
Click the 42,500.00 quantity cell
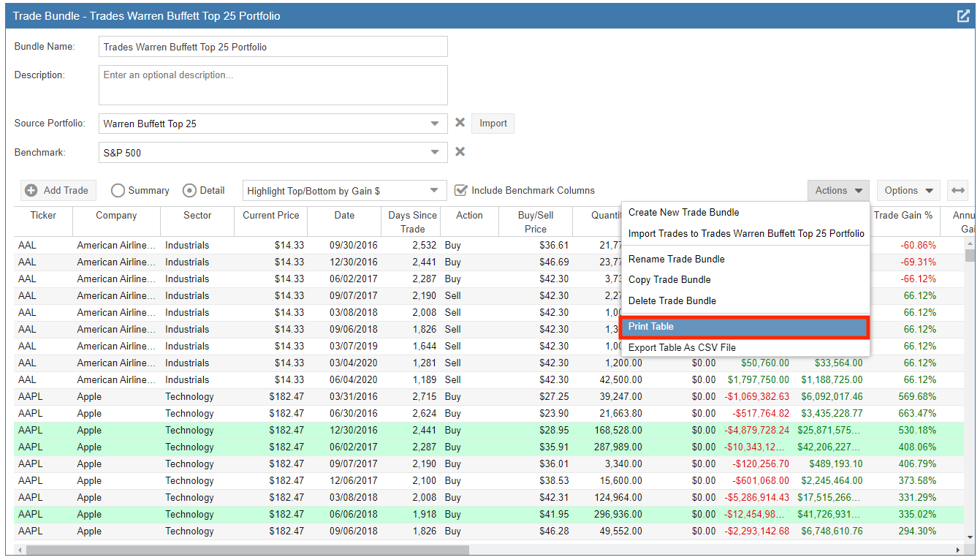pyautogui.click(x=609, y=379)
